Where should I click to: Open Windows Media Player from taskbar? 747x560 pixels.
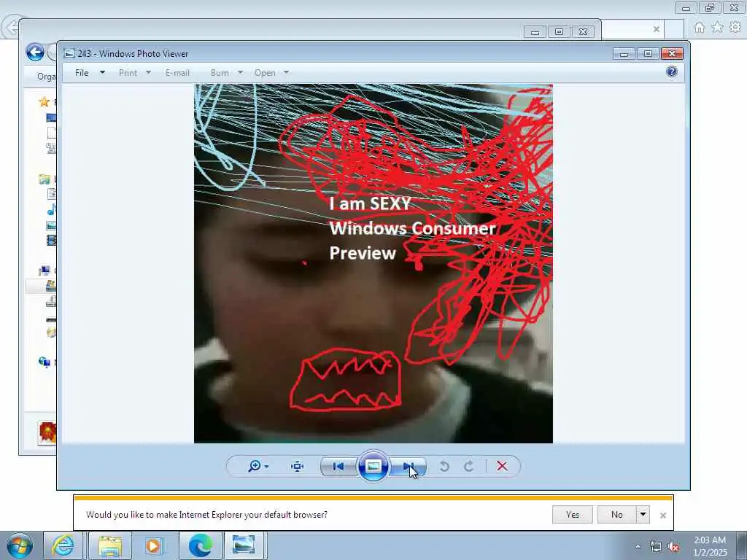tap(153, 545)
